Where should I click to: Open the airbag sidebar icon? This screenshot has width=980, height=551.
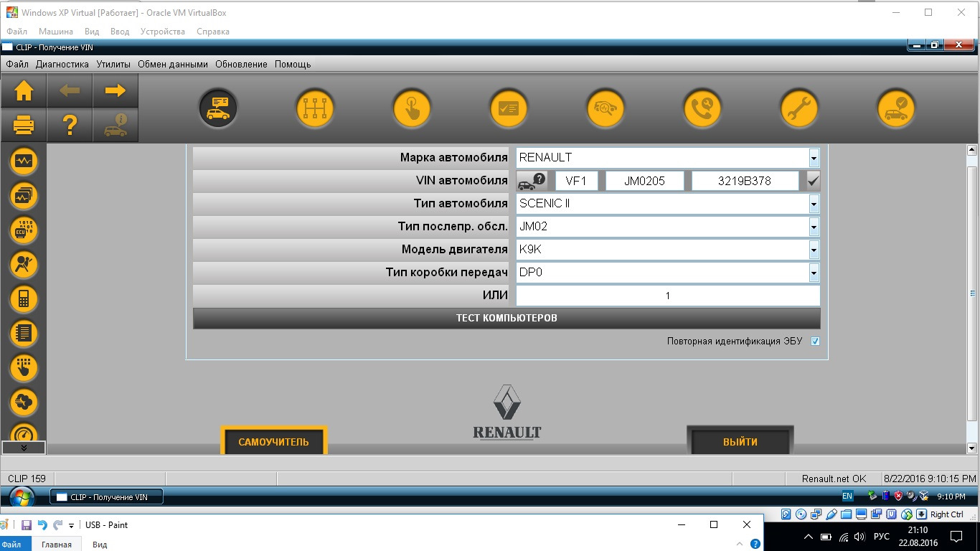pyautogui.click(x=24, y=265)
